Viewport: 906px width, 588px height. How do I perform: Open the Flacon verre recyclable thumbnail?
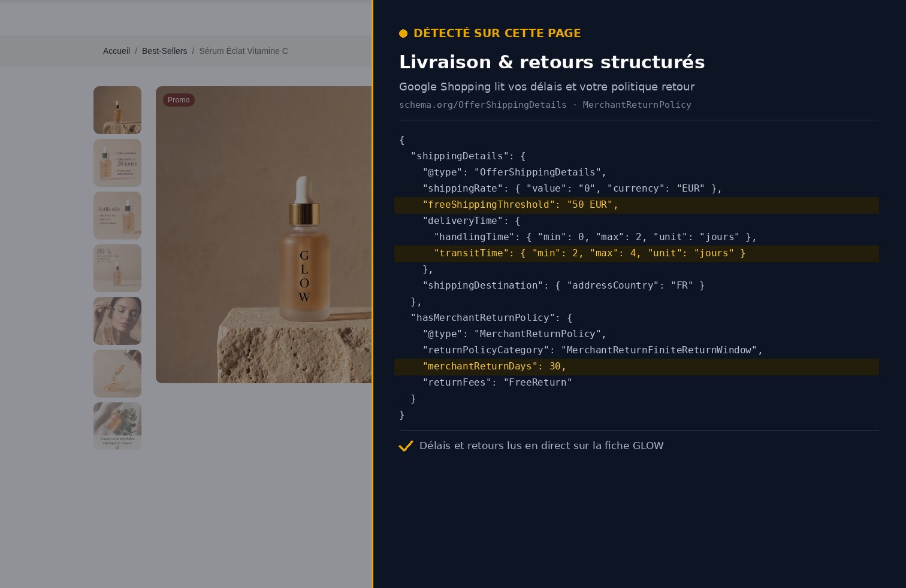coord(117,426)
